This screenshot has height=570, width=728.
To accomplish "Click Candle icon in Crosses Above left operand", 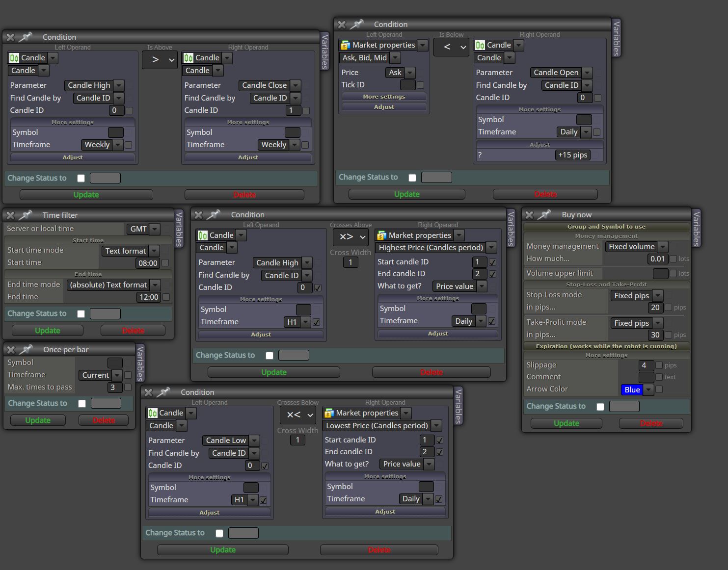I will 203,235.
